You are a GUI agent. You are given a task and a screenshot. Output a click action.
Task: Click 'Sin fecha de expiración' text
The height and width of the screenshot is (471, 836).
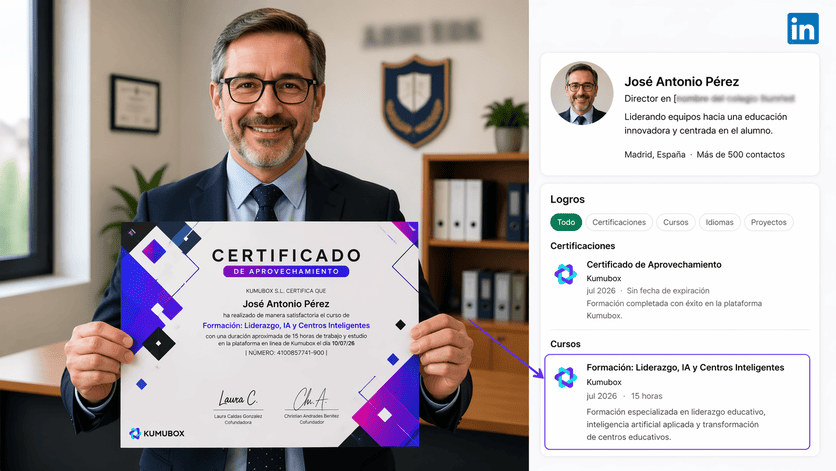(668, 291)
